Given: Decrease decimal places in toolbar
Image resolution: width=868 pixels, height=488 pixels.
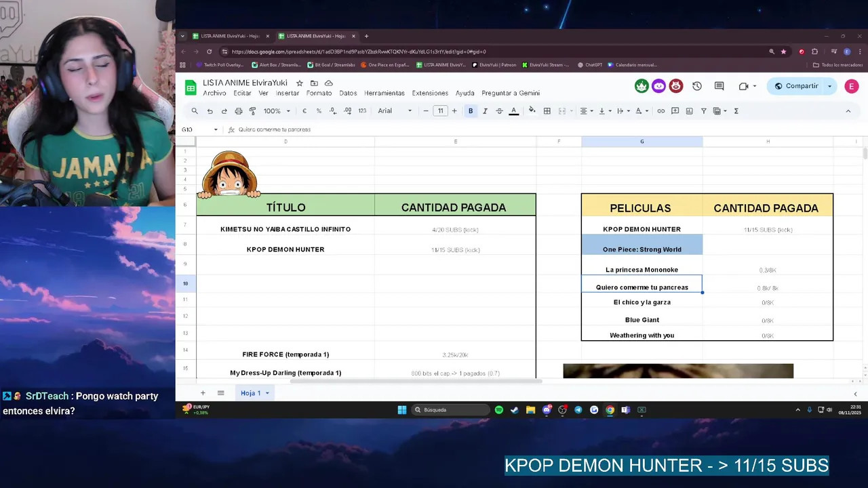Looking at the screenshot, I should tap(333, 111).
